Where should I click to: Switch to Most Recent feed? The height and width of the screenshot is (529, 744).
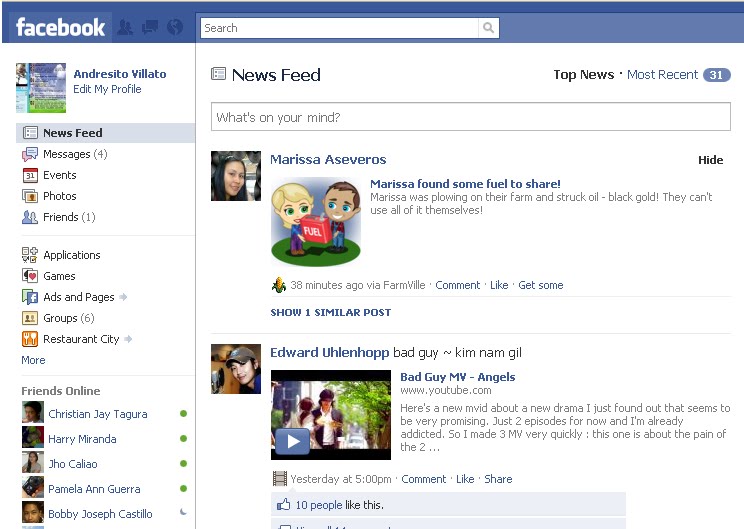coord(662,74)
